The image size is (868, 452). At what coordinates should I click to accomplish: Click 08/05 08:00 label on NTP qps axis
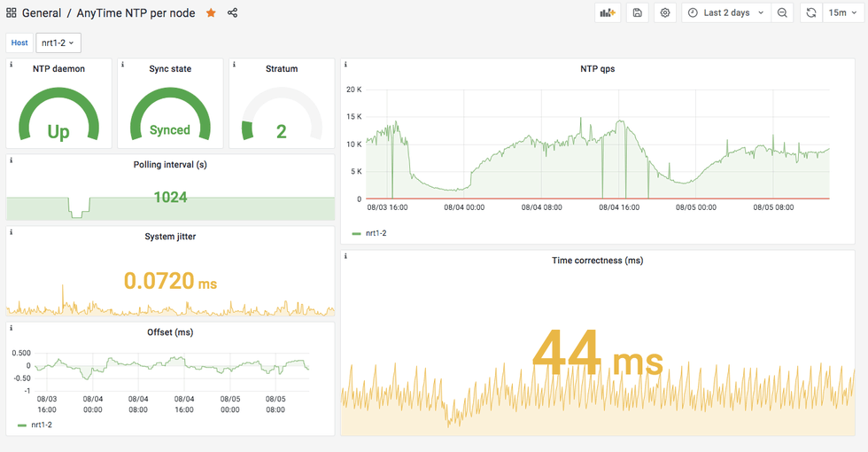pyautogui.click(x=773, y=207)
